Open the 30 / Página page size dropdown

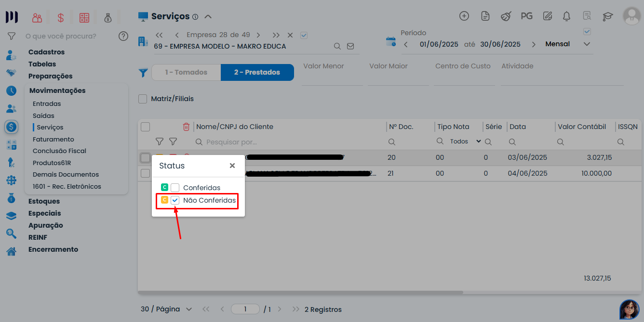pyautogui.click(x=166, y=309)
